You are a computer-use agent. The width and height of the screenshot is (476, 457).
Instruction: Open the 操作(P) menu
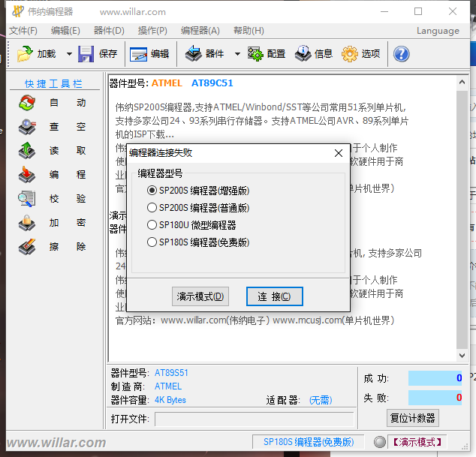click(152, 31)
